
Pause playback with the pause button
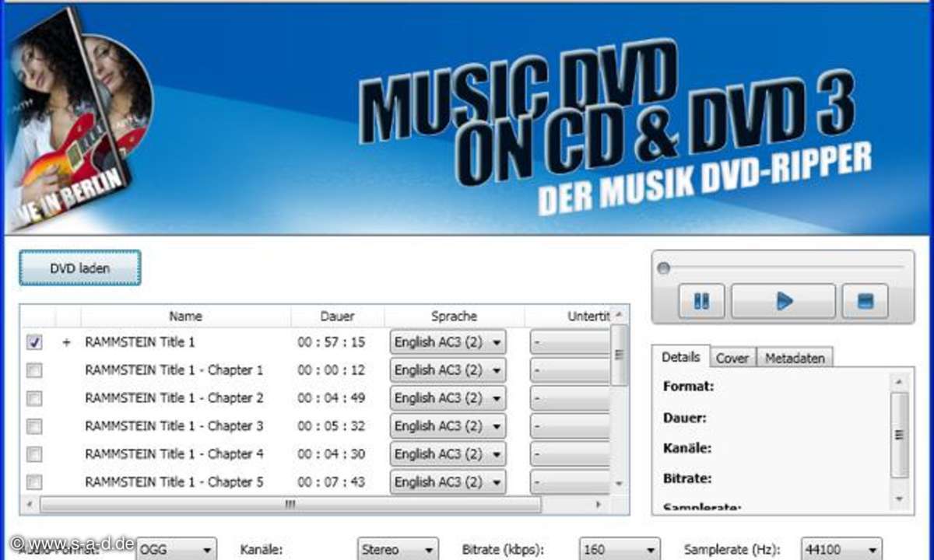pyautogui.click(x=701, y=301)
